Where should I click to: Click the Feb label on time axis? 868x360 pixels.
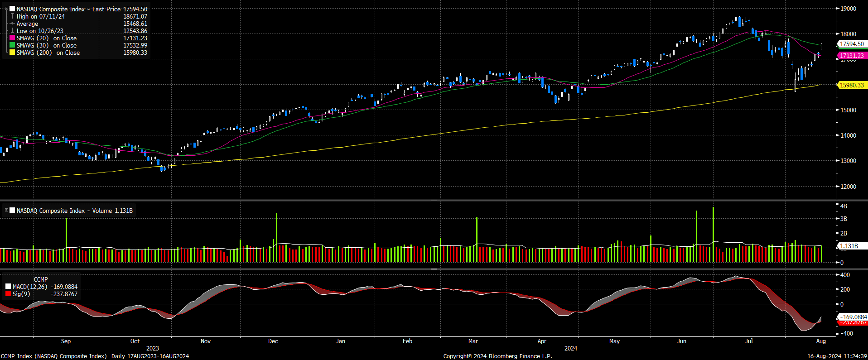[407, 341]
